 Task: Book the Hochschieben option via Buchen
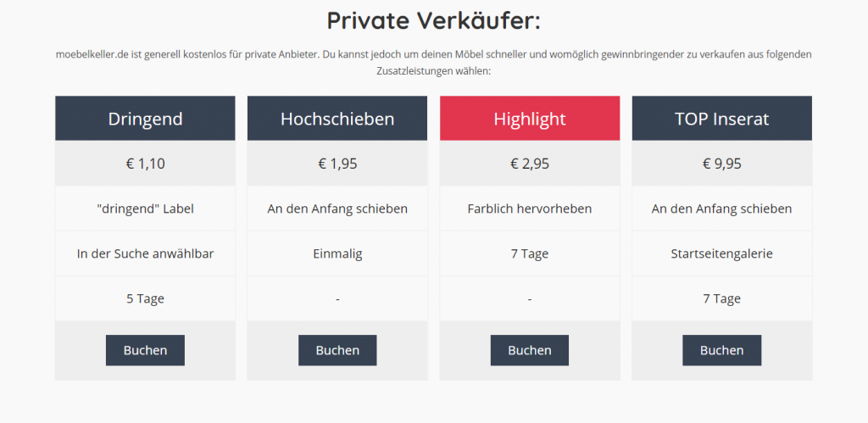[x=337, y=350]
